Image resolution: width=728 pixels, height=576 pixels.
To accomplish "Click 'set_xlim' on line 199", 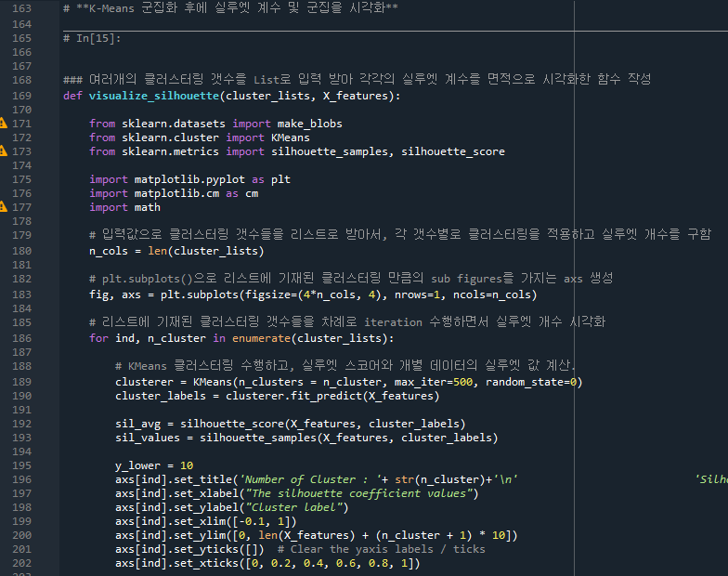I will click(199, 521).
